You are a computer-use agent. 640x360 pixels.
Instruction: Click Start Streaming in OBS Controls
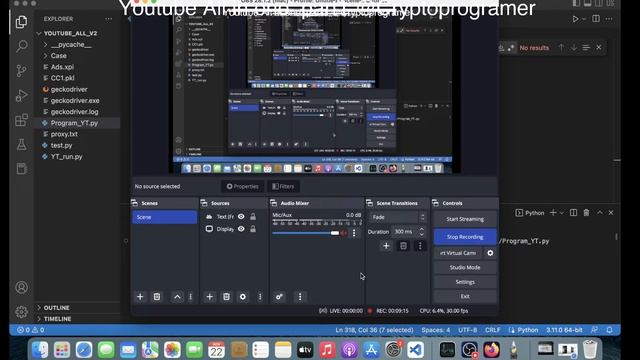coord(465,219)
